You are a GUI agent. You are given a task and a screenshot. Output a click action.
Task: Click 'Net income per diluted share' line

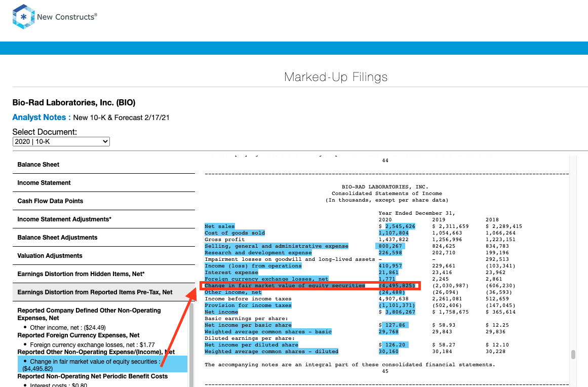tap(251, 344)
